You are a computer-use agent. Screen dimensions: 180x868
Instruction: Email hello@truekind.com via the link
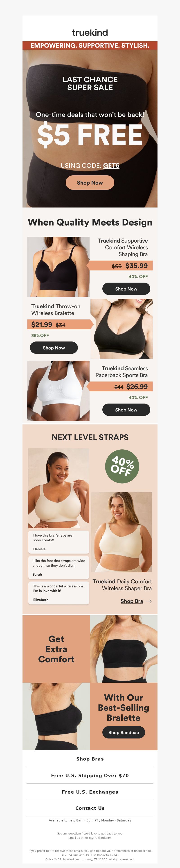(x=98, y=838)
